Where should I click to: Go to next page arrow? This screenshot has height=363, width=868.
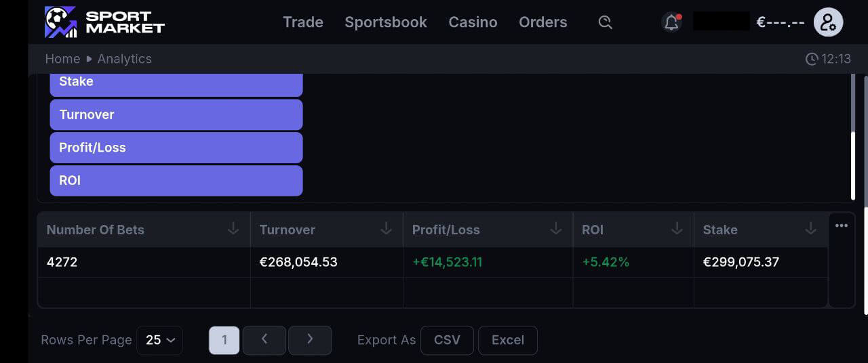[310, 340]
